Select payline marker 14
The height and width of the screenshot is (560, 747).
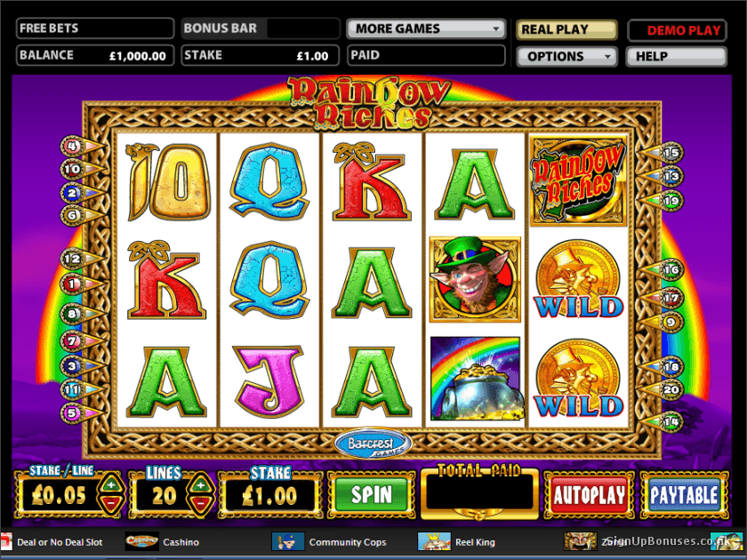point(671,421)
